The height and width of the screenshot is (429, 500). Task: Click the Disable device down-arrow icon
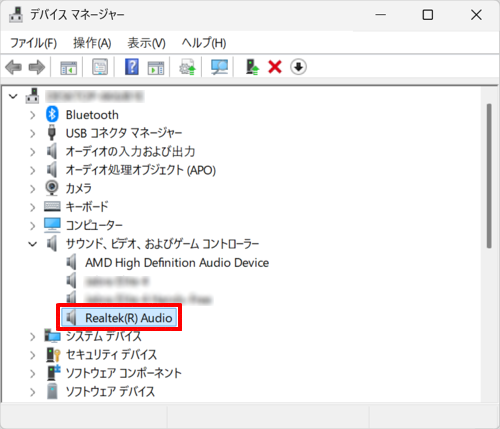point(298,67)
